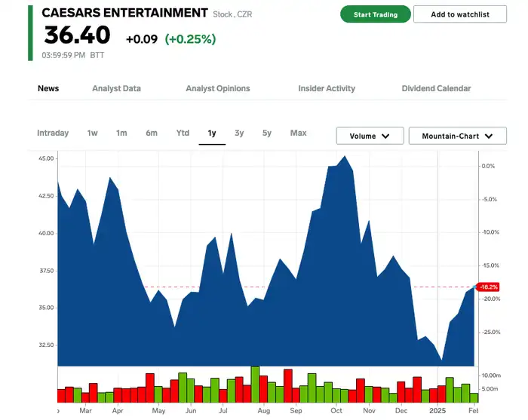Show the Max time range

(299, 133)
